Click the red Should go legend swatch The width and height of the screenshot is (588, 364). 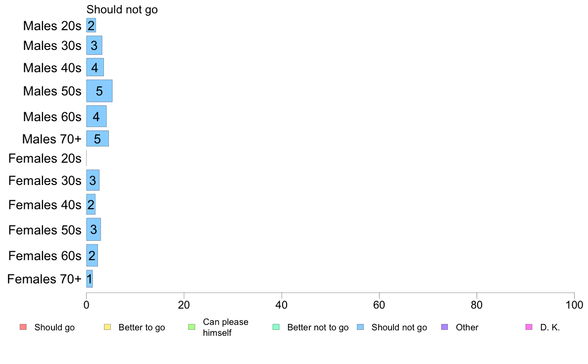pos(23,327)
